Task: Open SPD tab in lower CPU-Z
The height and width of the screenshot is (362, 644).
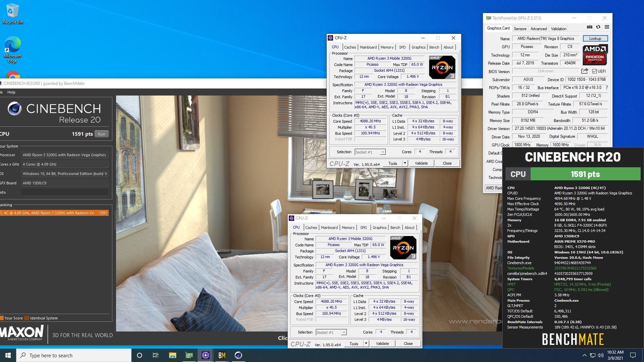Action: 363,228
